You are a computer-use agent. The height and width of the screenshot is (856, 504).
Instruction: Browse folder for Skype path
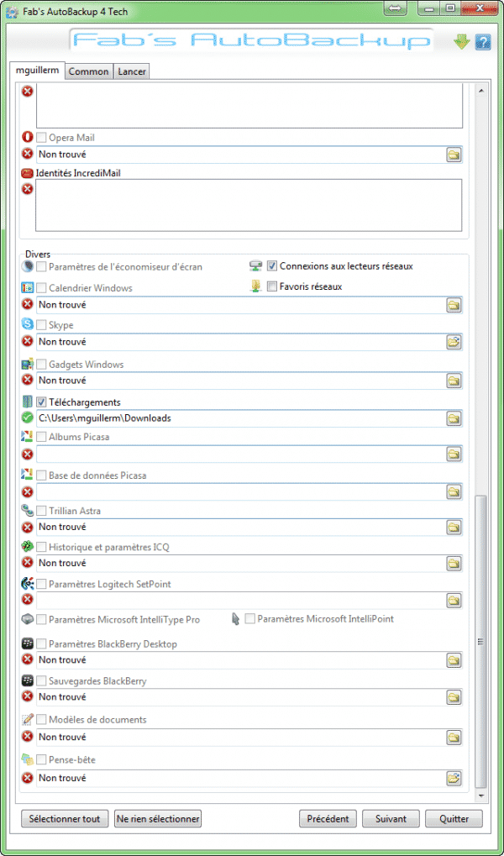pos(454,342)
